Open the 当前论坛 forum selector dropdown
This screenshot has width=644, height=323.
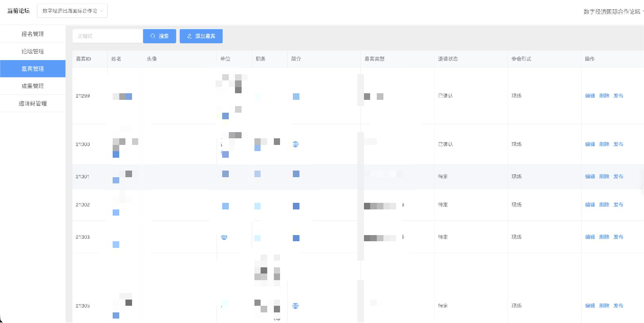pos(72,11)
